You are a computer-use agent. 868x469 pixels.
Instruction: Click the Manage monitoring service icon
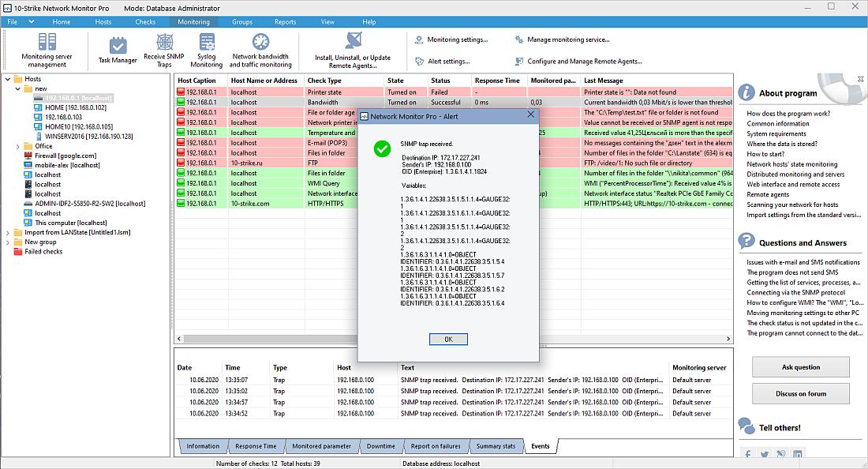tap(519, 39)
